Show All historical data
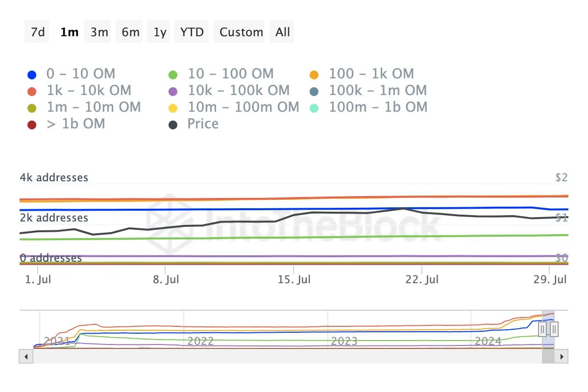 click(283, 32)
